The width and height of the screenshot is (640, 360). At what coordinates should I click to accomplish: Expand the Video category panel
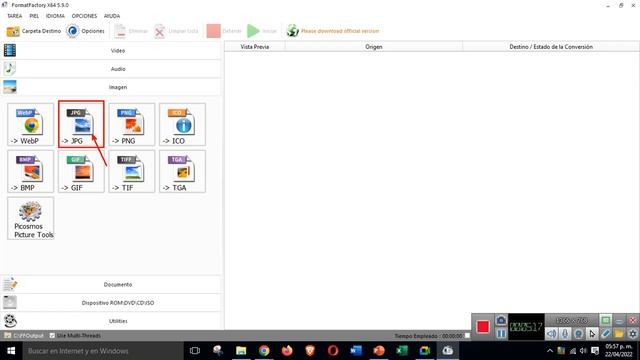pyautogui.click(x=111, y=51)
